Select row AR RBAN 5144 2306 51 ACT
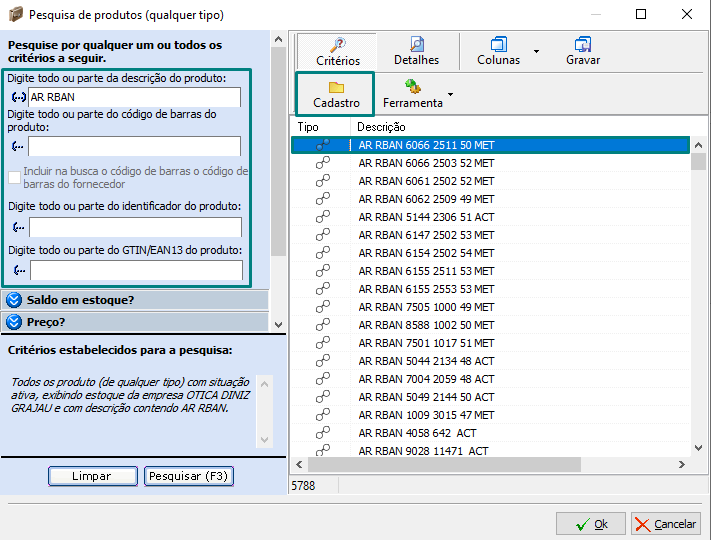 point(490,217)
